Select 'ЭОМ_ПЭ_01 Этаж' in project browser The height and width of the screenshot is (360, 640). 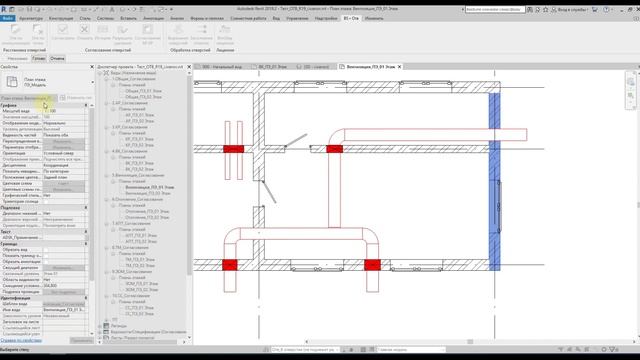point(142,284)
